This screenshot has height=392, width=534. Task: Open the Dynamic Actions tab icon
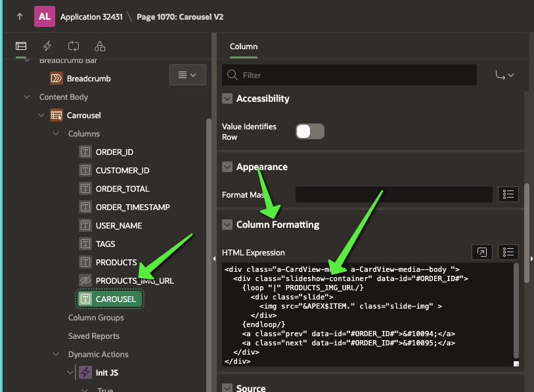(x=47, y=46)
